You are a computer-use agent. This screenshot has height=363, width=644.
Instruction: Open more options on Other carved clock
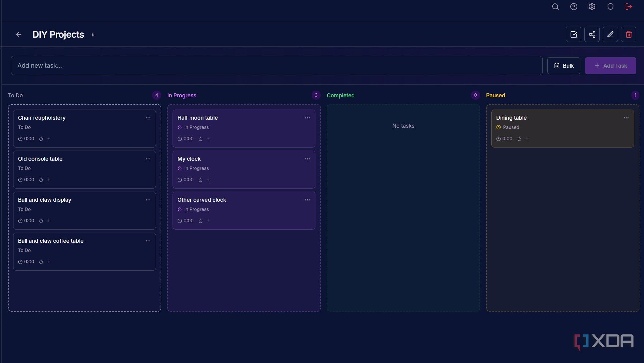[307, 200]
